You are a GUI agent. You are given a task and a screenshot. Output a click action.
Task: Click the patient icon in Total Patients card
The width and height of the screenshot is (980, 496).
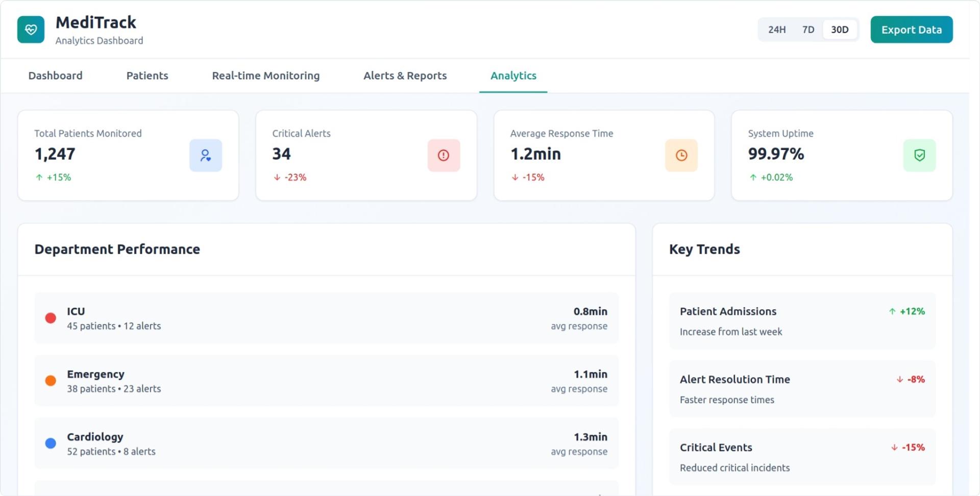206,155
